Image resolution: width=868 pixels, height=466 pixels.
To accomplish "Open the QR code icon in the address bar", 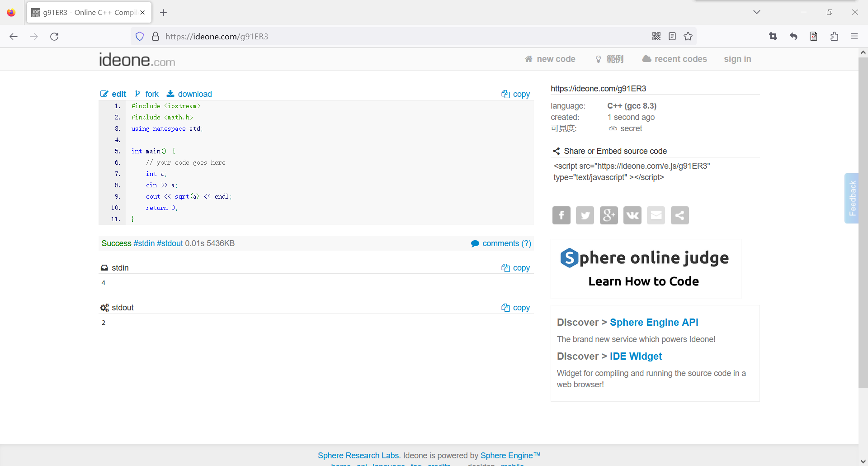I will [656, 37].
